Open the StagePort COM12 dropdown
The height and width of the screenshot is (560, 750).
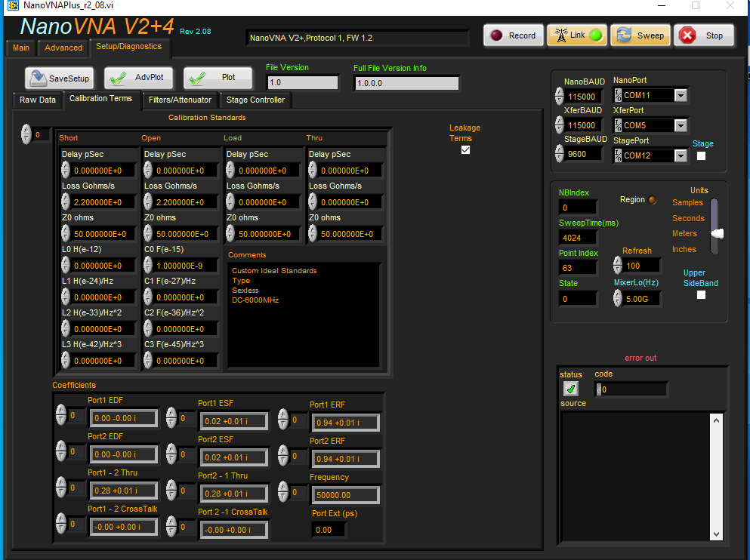pos(681,155)
